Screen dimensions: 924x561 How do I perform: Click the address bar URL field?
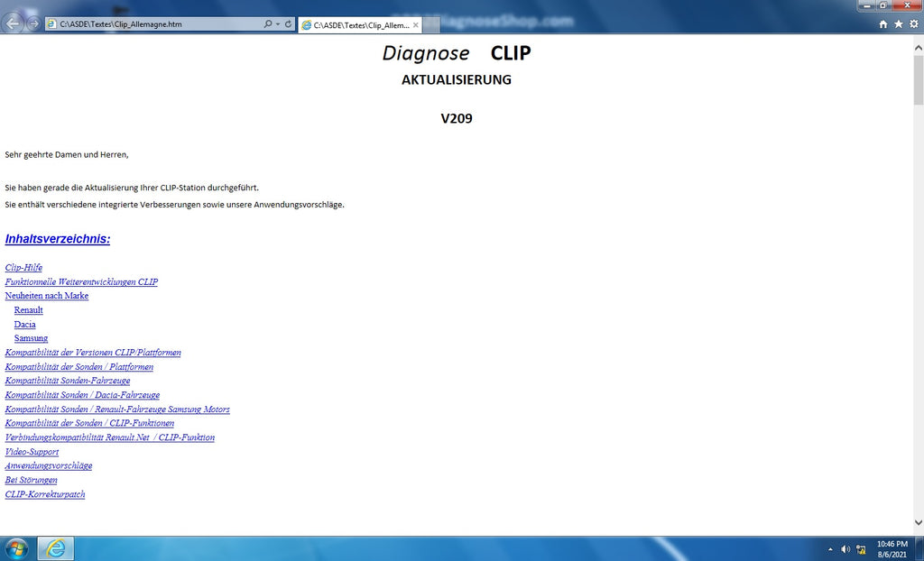tap(153, 24)
